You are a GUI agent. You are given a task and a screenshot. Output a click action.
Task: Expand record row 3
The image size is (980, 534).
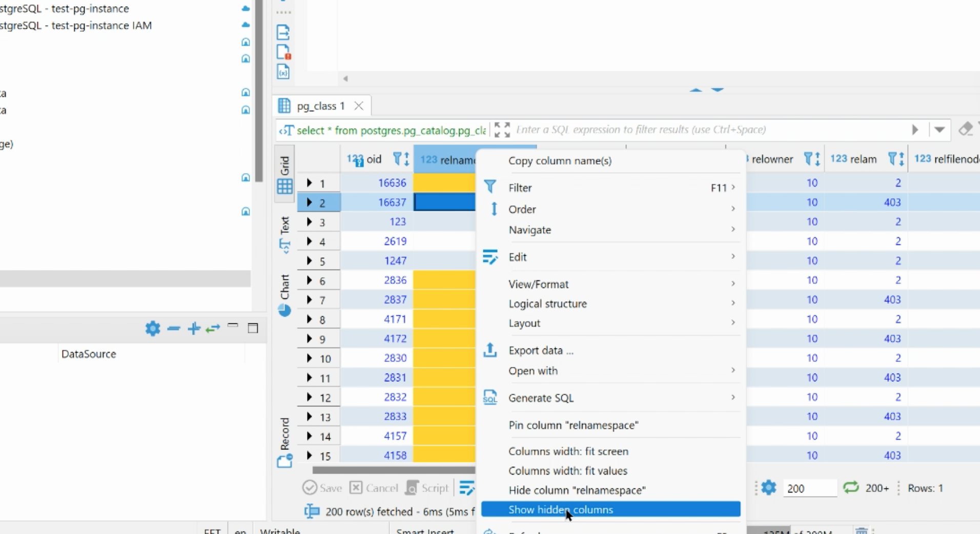[309, 222]
